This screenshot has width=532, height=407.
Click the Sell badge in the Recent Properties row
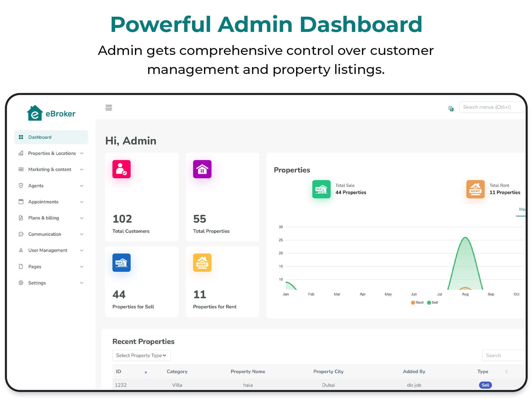pos(485,385)
